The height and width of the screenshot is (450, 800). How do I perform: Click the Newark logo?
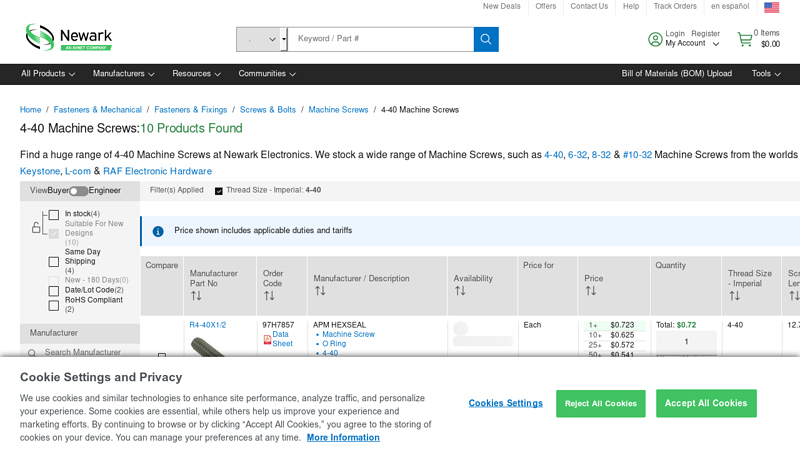point(68,37)
